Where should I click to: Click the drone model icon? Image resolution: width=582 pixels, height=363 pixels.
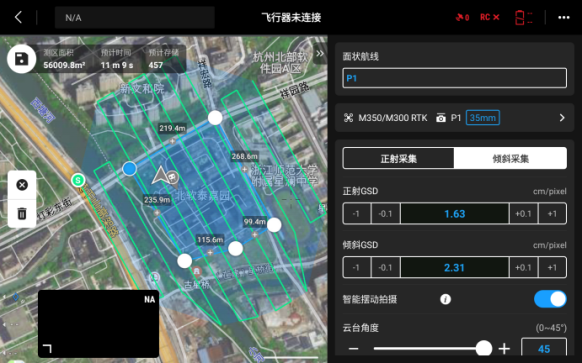[349, 118]
